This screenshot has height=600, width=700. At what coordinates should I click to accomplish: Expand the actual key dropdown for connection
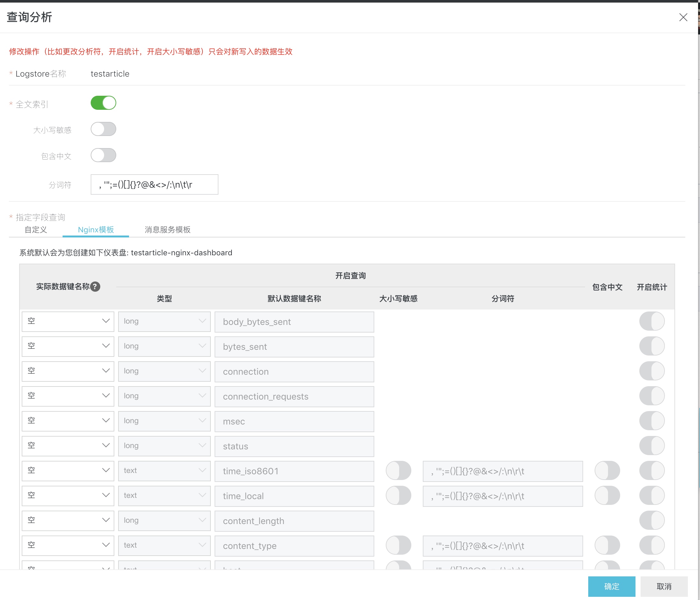tap(68, 371)
